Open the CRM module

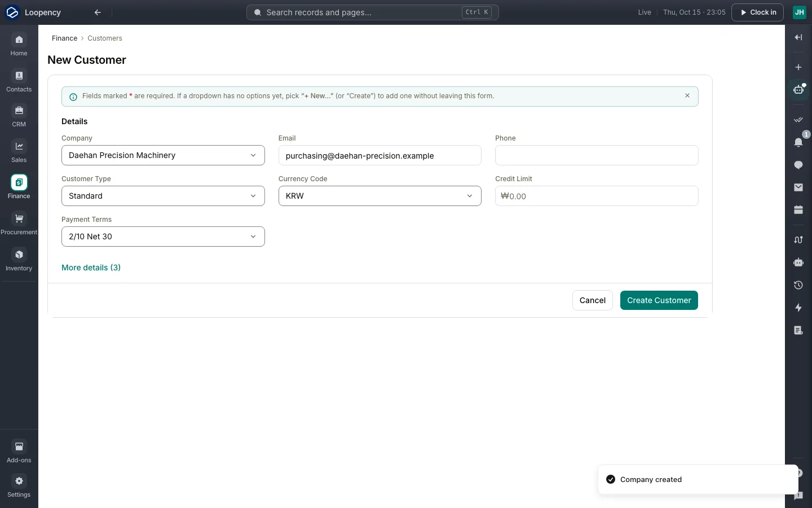tap(19, 116)
